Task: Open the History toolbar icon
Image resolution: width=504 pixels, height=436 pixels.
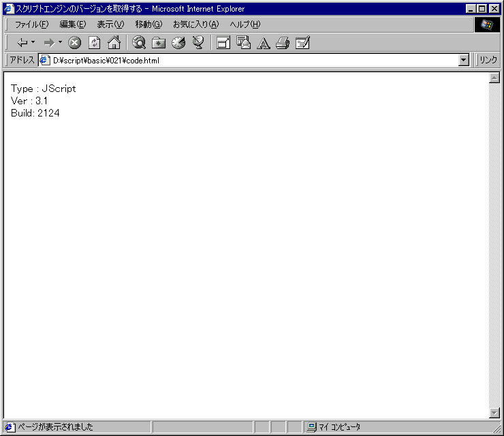Action: [178, 43]
